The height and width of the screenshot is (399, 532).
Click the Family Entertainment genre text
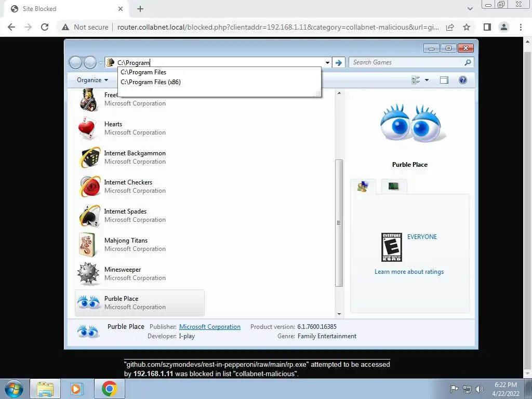tap(327, 336)
